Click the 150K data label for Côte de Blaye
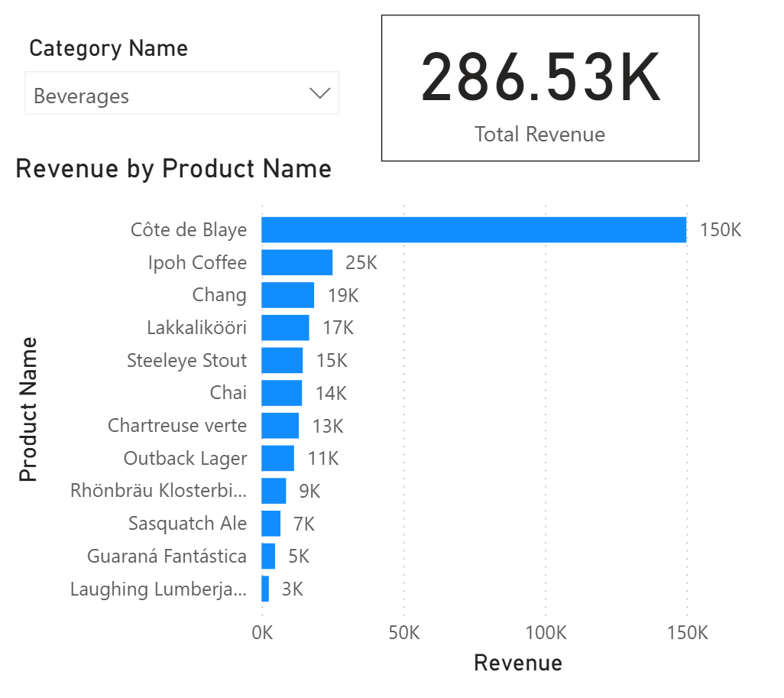The width and height of the screenshot is (784, 698). [x=720, y=230]
